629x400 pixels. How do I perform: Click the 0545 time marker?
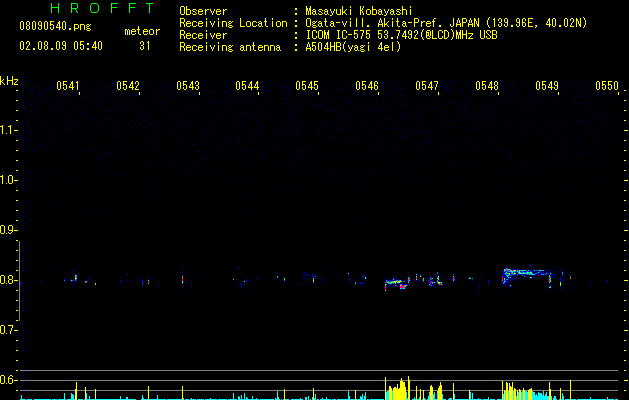(x=307, y=86)
